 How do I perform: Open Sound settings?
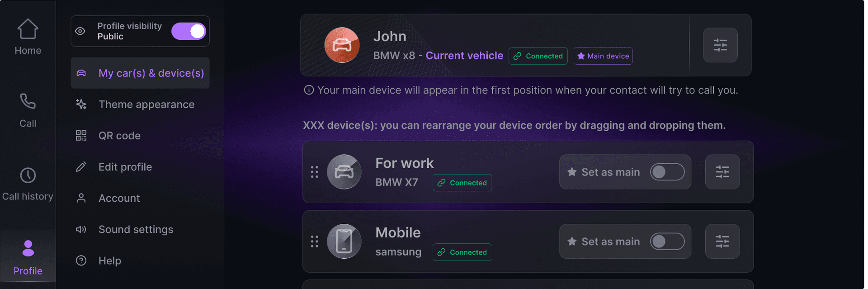click(136, 229)
